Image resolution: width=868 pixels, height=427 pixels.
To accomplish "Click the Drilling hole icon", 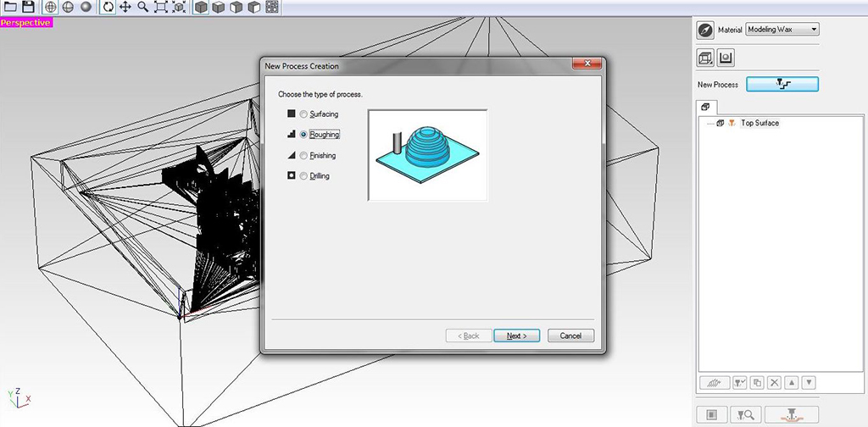I will coord(292,176).
